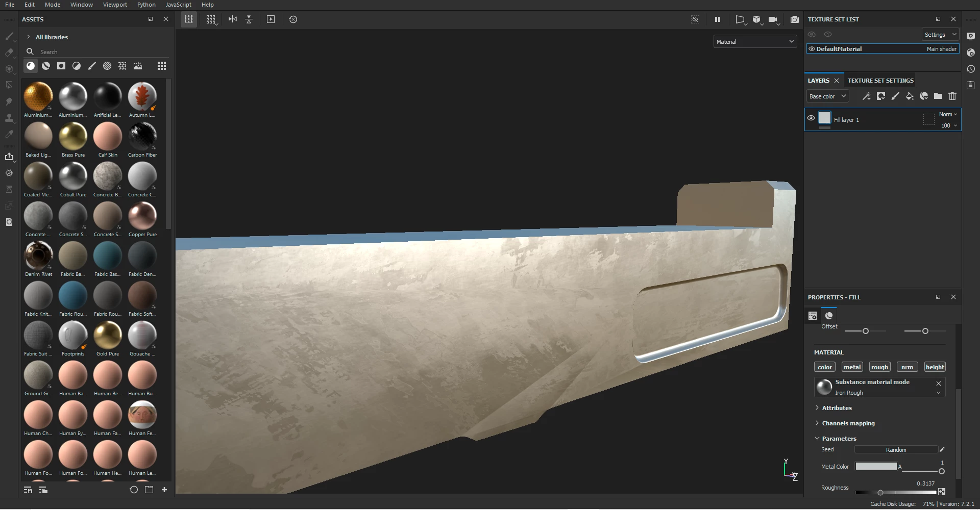Open Texture Set List Settings dropdown

click(x=940, y=35)
